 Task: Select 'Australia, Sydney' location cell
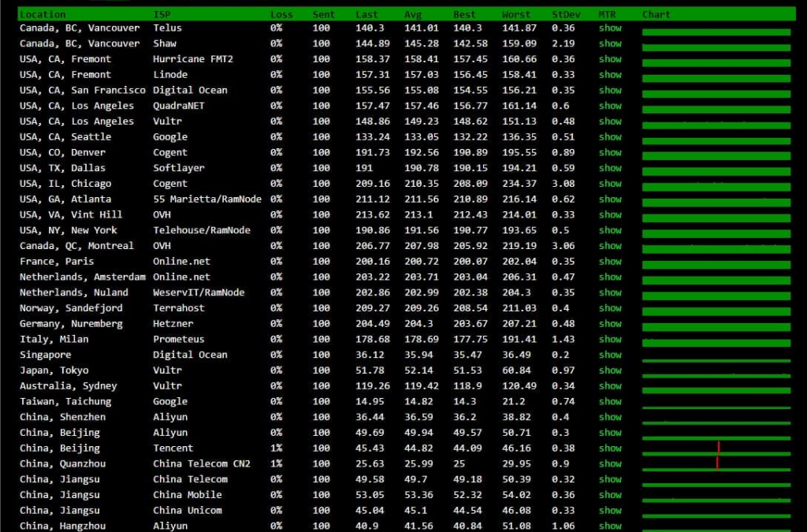tap(69, 386)
